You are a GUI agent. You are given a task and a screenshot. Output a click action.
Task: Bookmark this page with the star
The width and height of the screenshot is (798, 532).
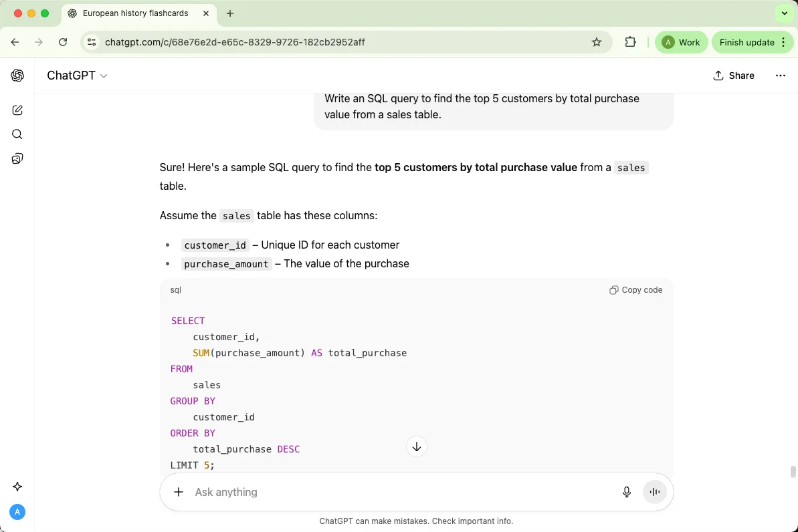(597, 42)
